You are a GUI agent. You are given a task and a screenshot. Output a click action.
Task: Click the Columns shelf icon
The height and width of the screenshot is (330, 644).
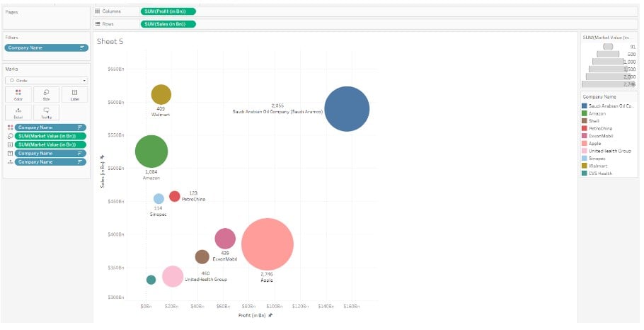click(x=98, y=11)
